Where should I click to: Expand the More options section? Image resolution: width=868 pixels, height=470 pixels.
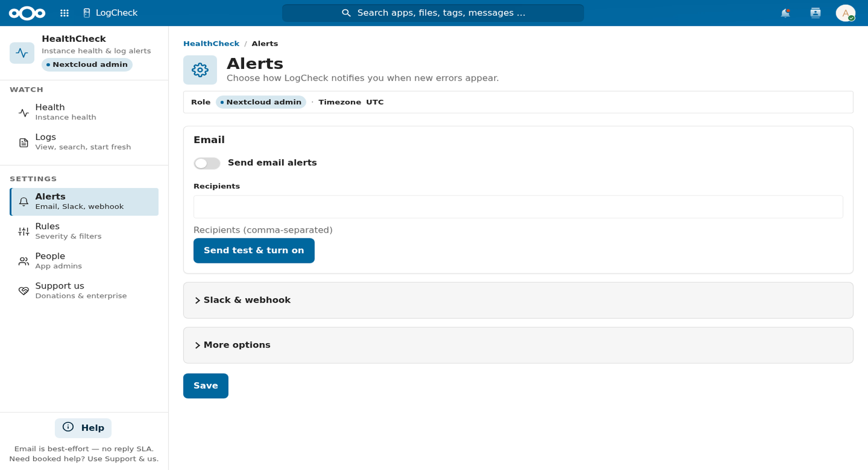(x=518, y=345)
